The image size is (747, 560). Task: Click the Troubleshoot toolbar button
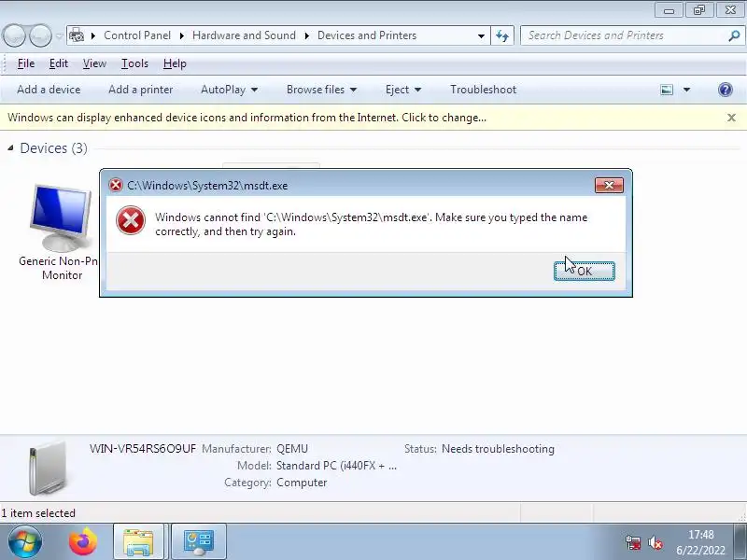tap(483, 90)
